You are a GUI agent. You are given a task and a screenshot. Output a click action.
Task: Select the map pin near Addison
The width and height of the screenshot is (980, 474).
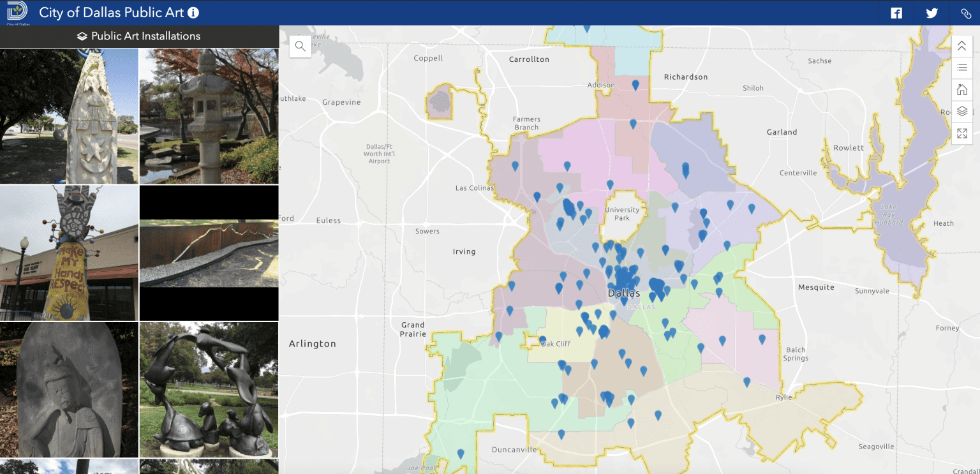[635, 84]
